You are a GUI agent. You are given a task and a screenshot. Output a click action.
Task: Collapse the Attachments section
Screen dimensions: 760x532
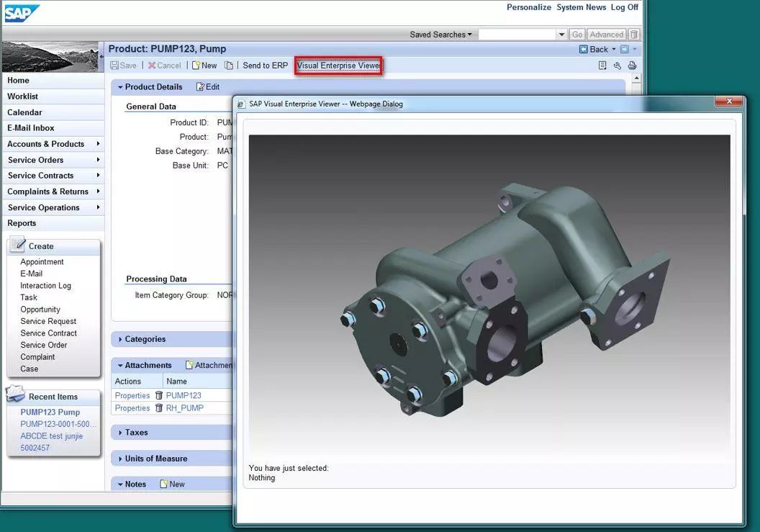coord(120,366)
